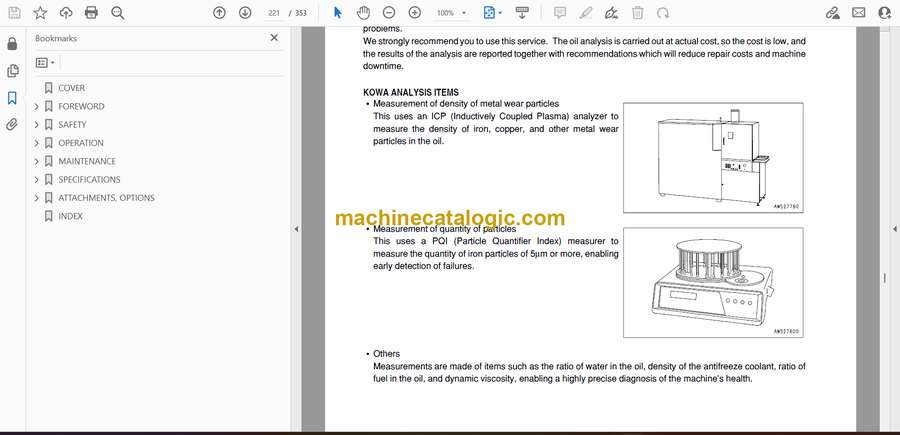Expand the right tools pane arrow
Image resolution: width=900 pixels, height=435 pixels.
[x=894, y=229]
